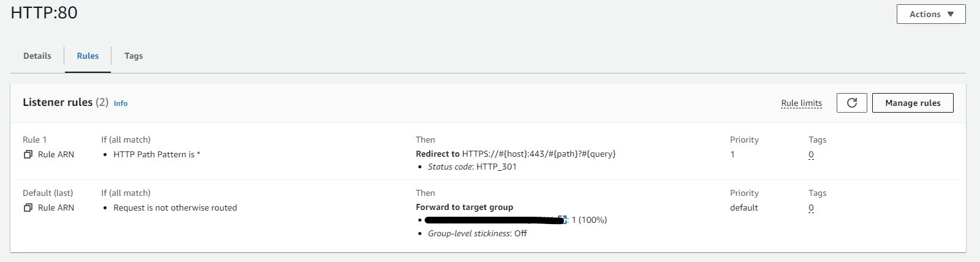Copy the Rule 1 ARN
The height and width of the screenshot is (262, 980).
coord(28,155)
